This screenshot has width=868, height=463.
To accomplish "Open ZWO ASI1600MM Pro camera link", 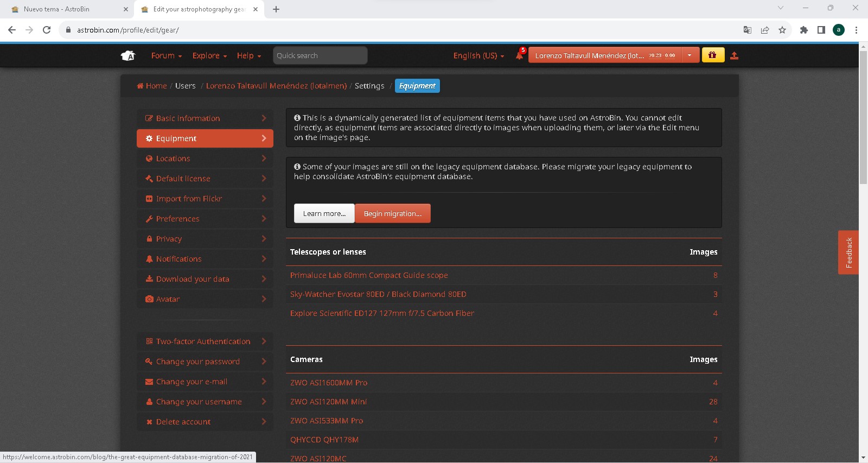I will [x=329, y=383].
